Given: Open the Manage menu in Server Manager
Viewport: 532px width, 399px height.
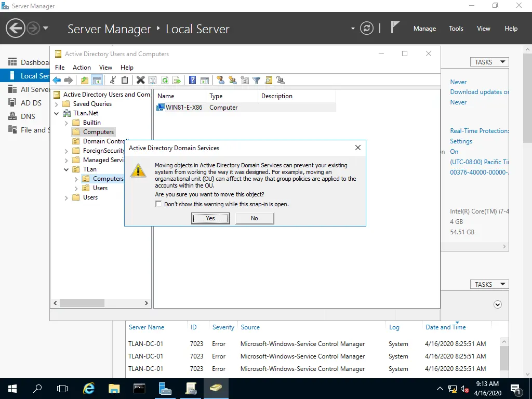Looking at the screenshot, I should 424,29.
